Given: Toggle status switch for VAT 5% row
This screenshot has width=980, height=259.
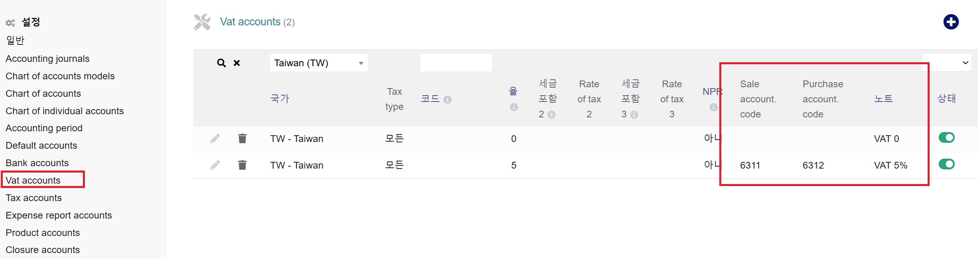Looking at the screenshot, I should pyautogui.click(x=946, y=164).
